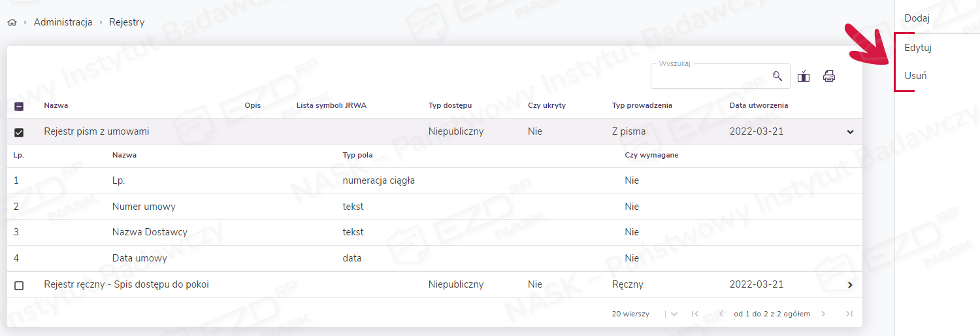This screenshot has height=336, width=980.
Task: Collapse the Rejestr pism z umowami details
Action: tap(850, 132)
